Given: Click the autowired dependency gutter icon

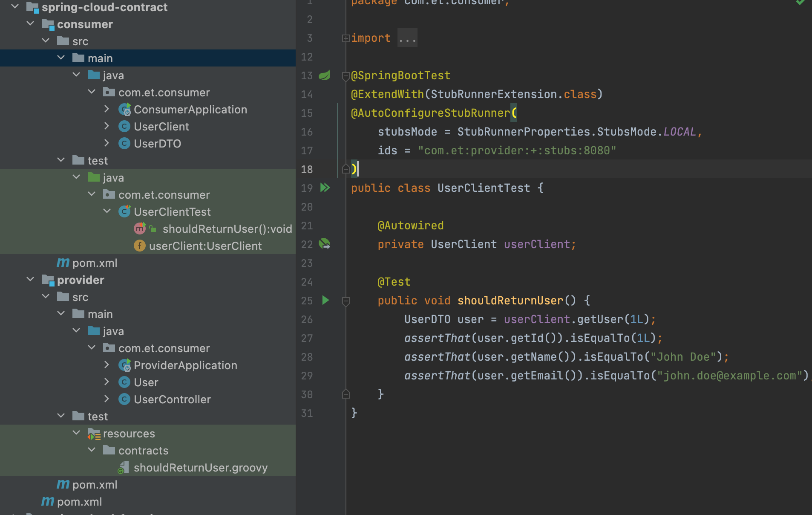Looking at the screenshot, I should [x=325, y=244].
